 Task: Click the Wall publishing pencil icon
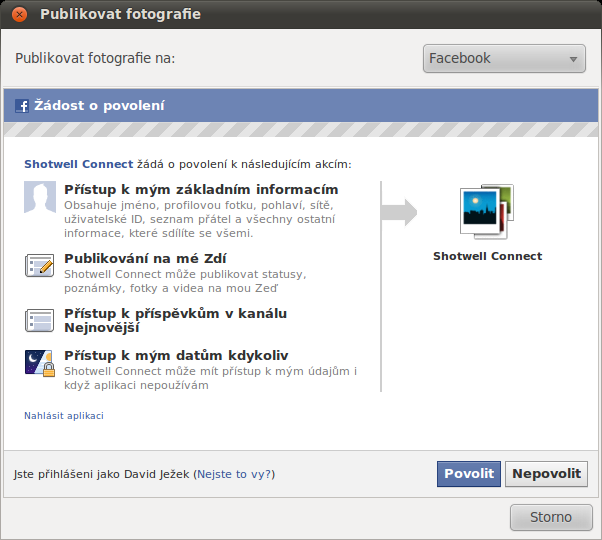tap(40, 265)
